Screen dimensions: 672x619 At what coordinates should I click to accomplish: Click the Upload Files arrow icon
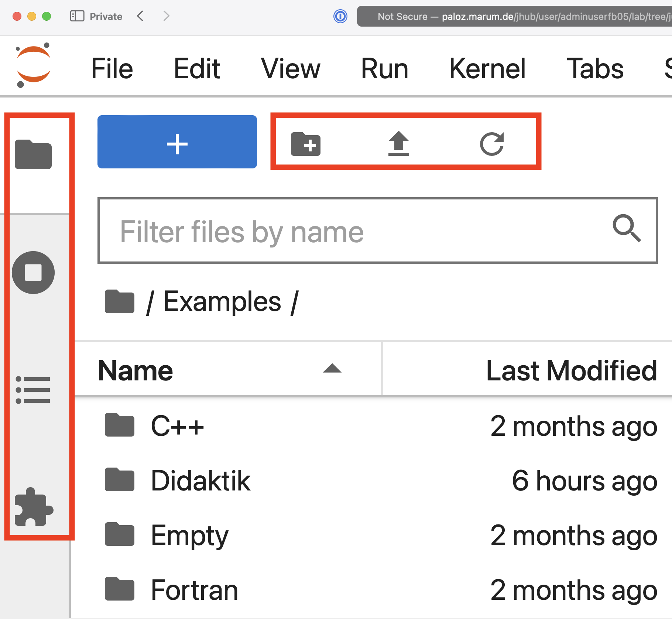[399, 143]
